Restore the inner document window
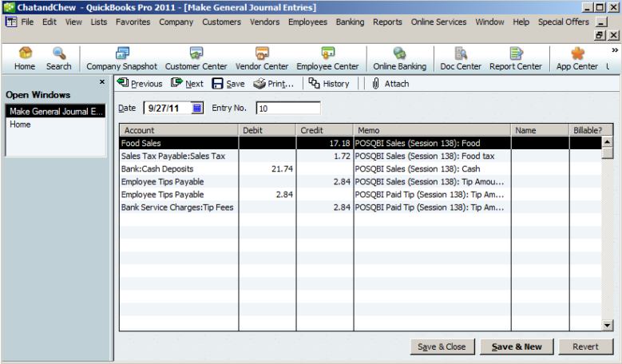This screenshot has width=622, height=364. pyautogui.click(x=600, y=35)
